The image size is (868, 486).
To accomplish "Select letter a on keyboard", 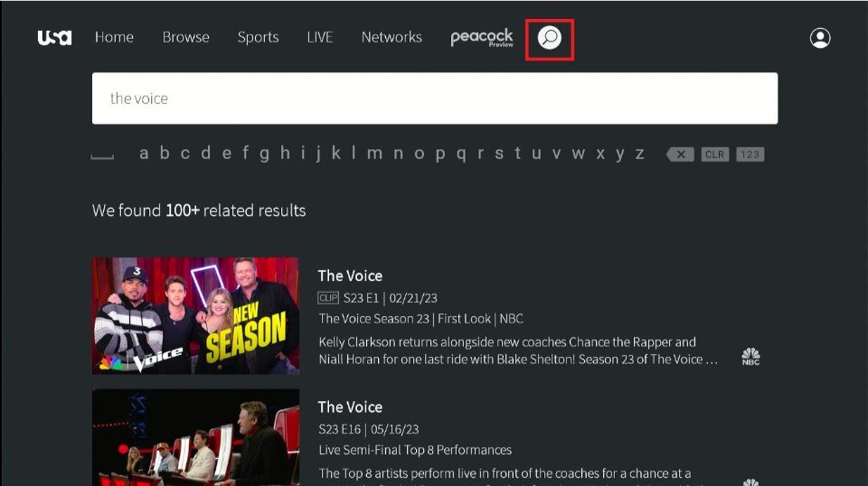I will [144, 154].
